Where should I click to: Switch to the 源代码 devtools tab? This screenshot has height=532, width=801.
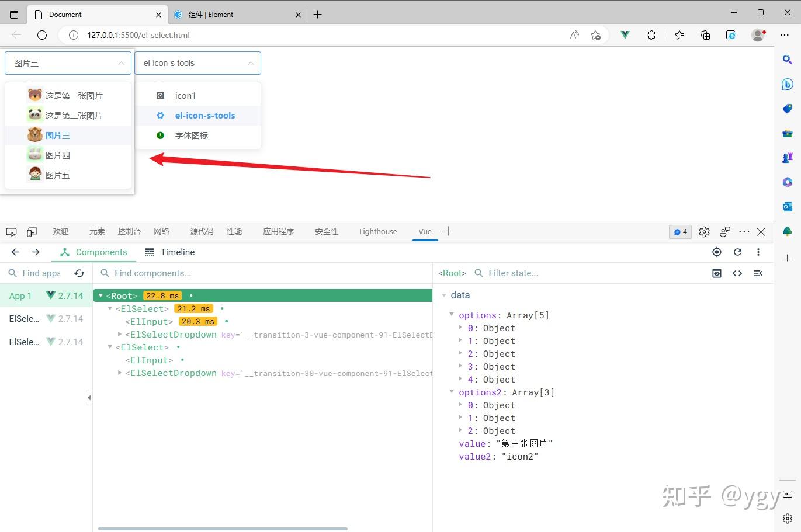coord(202,232)
